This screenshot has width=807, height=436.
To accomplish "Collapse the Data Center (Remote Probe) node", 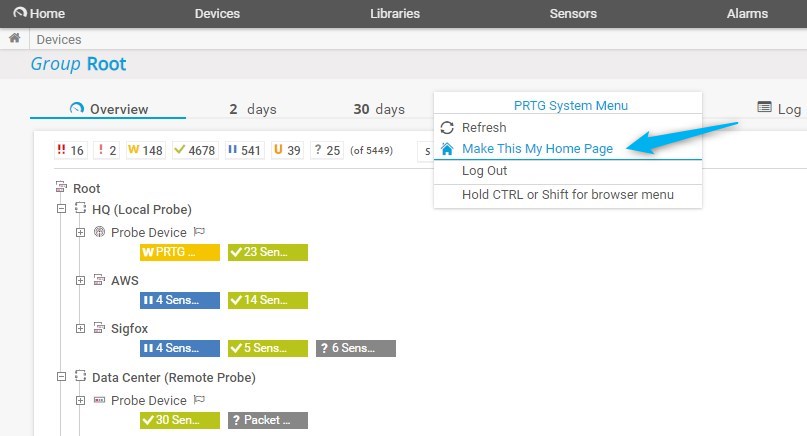I will point(61,377).
